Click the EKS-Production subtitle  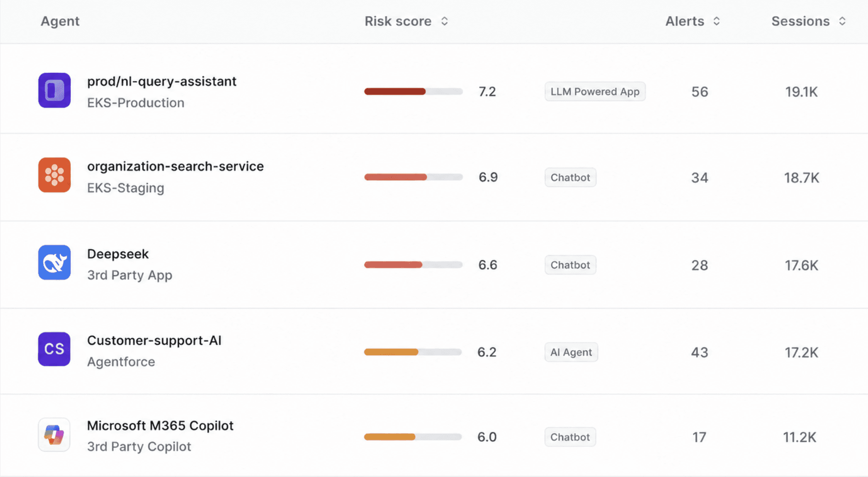(x=136, y=103)
